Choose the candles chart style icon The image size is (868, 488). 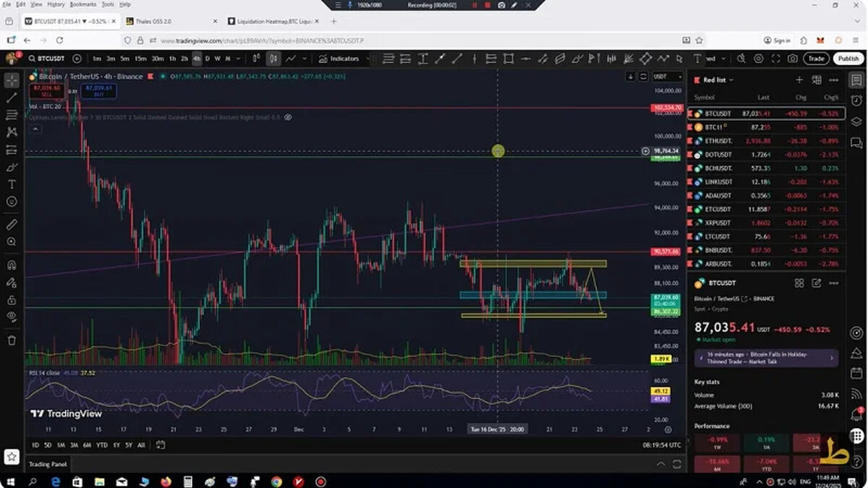tap(274, 59)
